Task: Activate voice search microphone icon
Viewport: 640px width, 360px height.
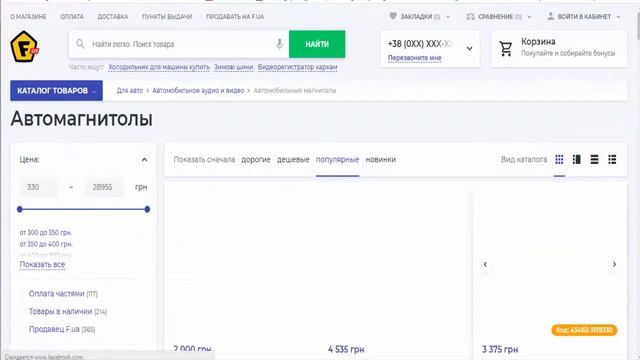Action: 279,44
